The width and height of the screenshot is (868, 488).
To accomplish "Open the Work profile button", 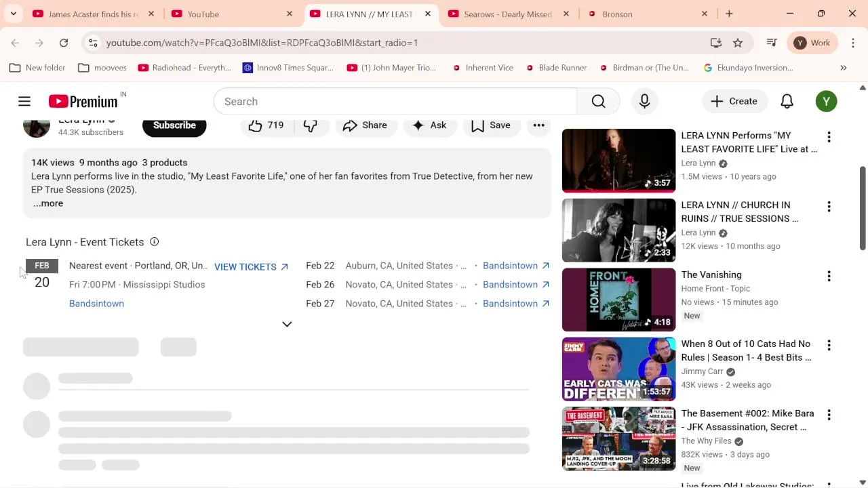I will [x=812, y=43].
